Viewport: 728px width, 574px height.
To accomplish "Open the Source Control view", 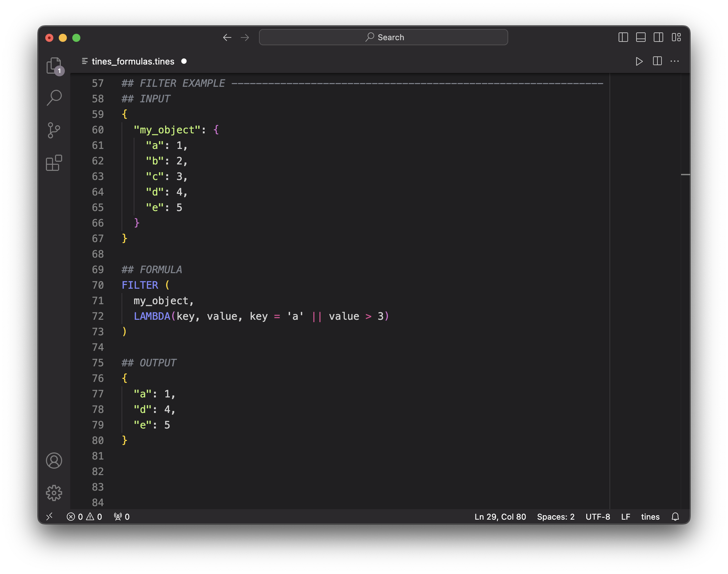I will click(54, 130).
